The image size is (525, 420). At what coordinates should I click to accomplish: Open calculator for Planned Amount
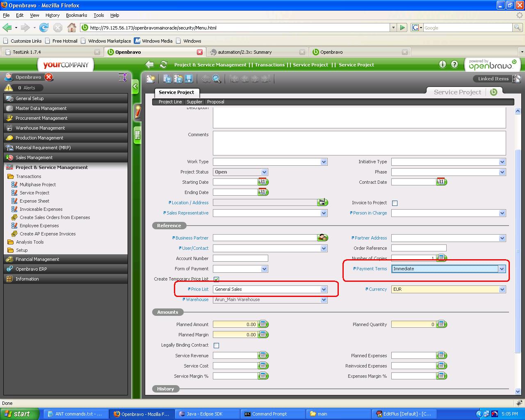tap(263, 324)
